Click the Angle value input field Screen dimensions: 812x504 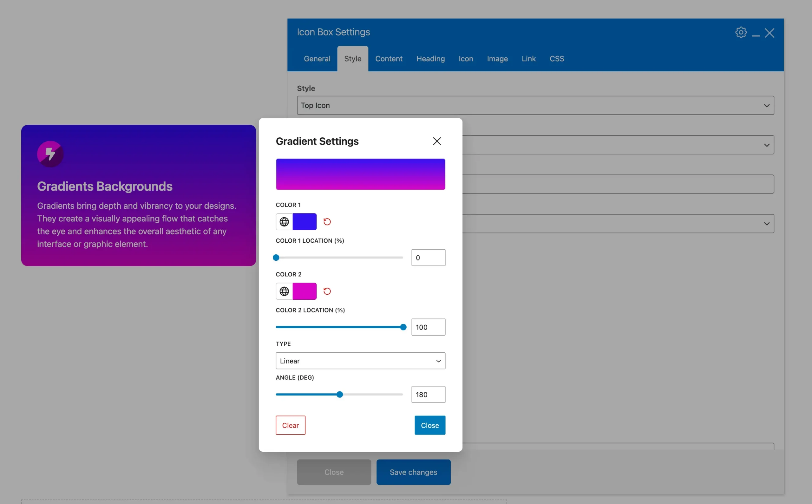click(x=428, y=395)
